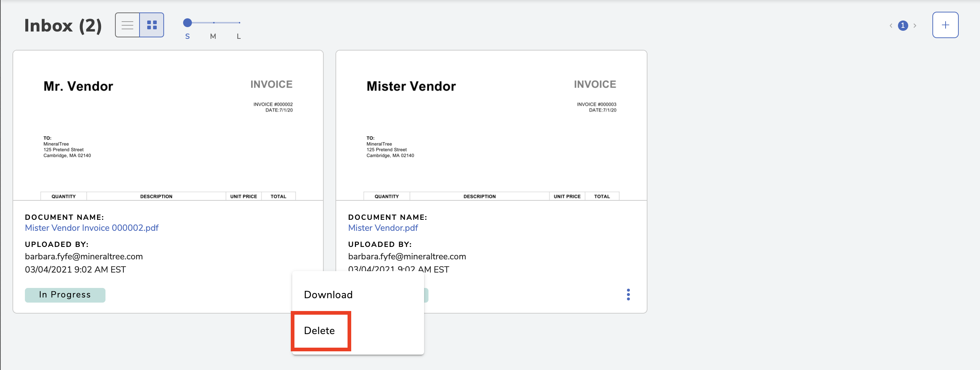Select page 1 indicator

pyautogui.click(x=903, y=26)
